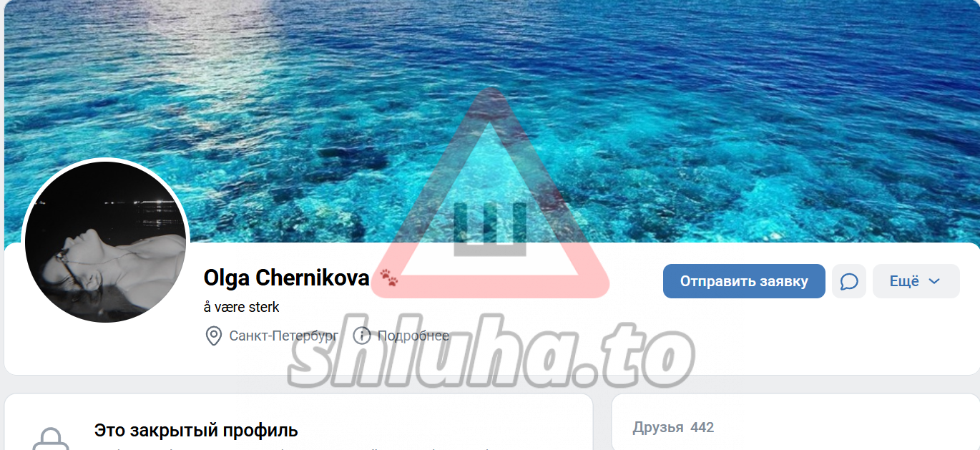This screenshot has width=980, height=450.
Task: Click the red triangle watermark logo
Action: (x=491, y=193)
